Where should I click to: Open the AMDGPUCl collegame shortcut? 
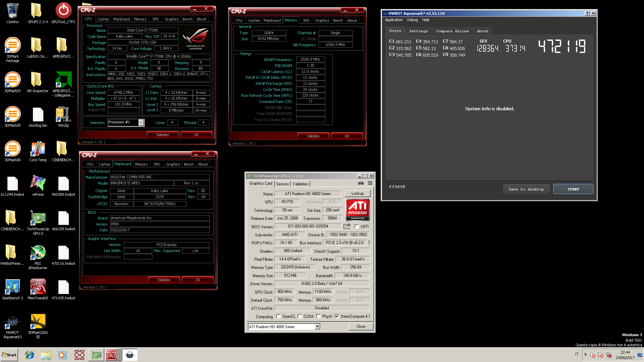click(x=63, y=84)
